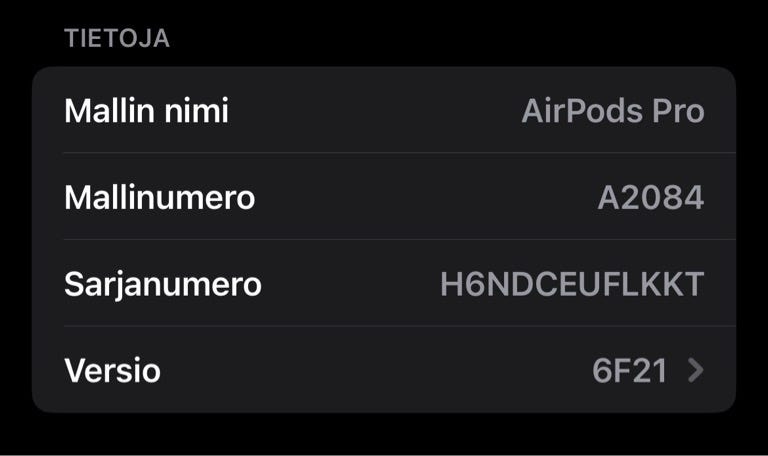Screen dimensions: 768x456
Task: Select the model number value A2084
Action: pyautogui.click(x=651, y=198)
